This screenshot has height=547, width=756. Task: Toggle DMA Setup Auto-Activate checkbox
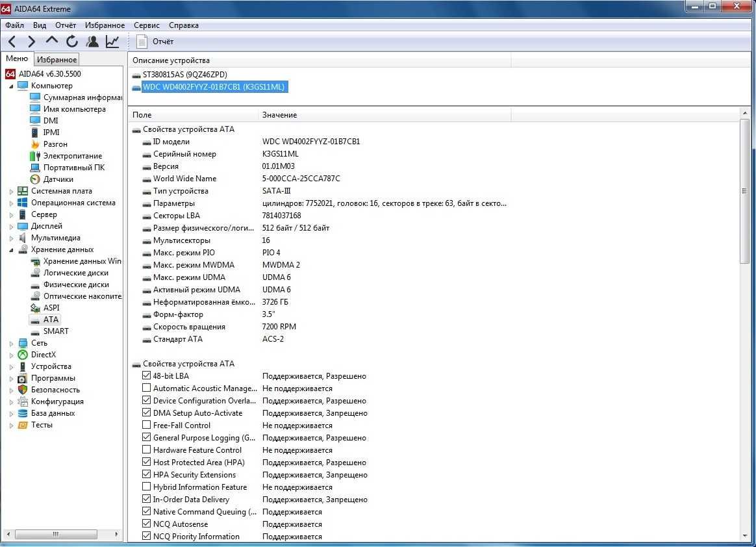tap(147, 413)
